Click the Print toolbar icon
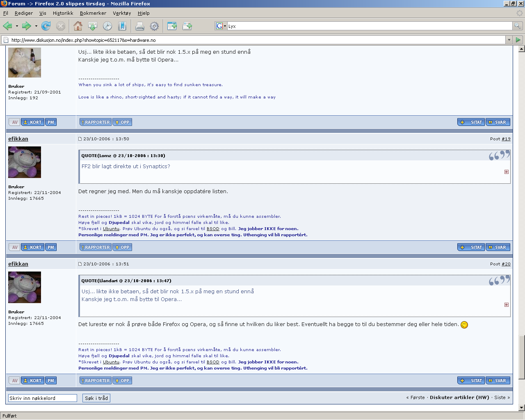525x420 pixels. (x=139, y=26)
